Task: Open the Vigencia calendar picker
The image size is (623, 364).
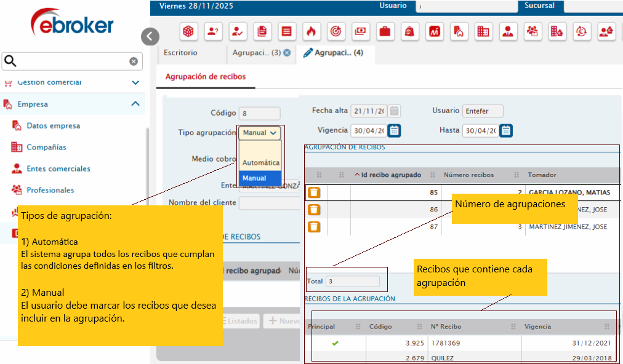Action: pos(395,130)
